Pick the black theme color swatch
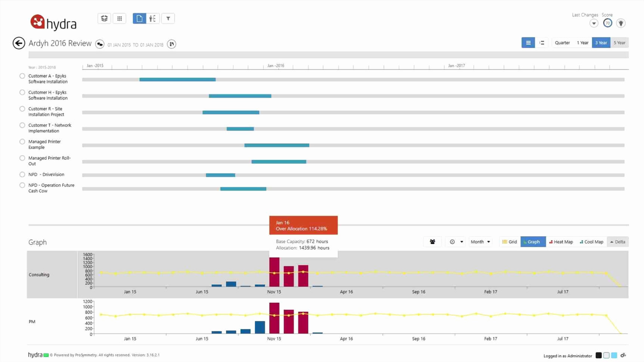 (x=598, y=355)
